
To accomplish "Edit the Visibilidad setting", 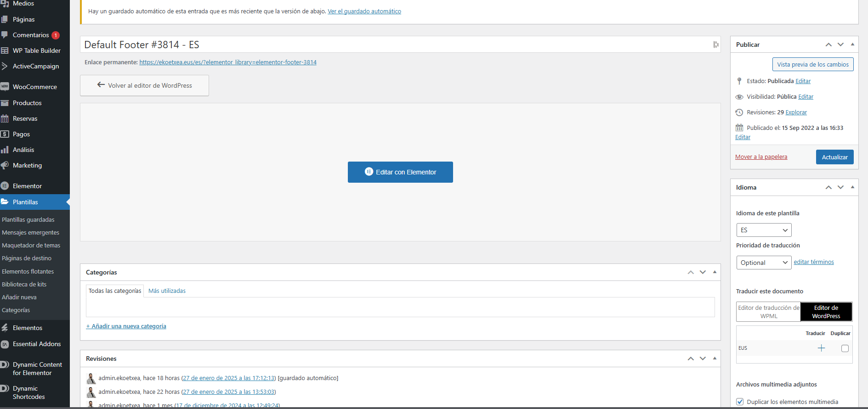I will pyautogui.click(x=806, y=97).
